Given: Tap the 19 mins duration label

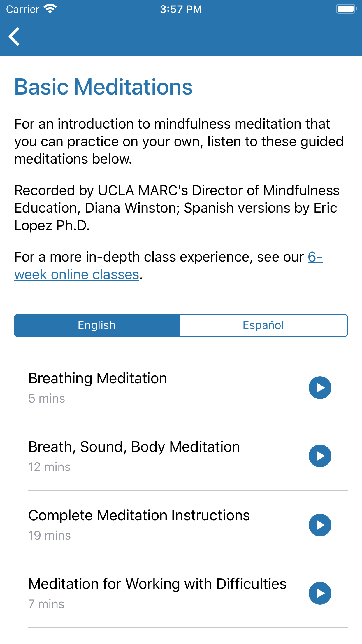Looking at the screenshot, I should point(50,535).
